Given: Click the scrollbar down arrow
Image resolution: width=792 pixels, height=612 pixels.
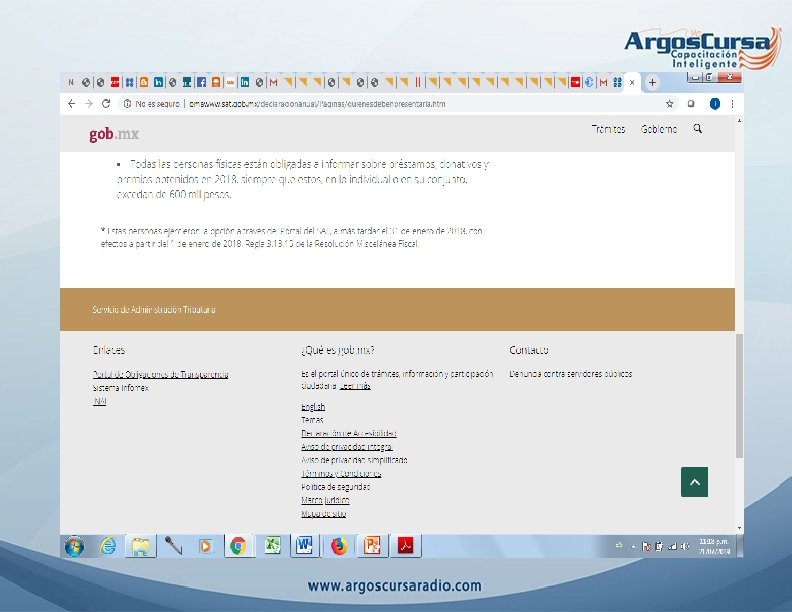Looking at the screenshot, I should point(739,528).
